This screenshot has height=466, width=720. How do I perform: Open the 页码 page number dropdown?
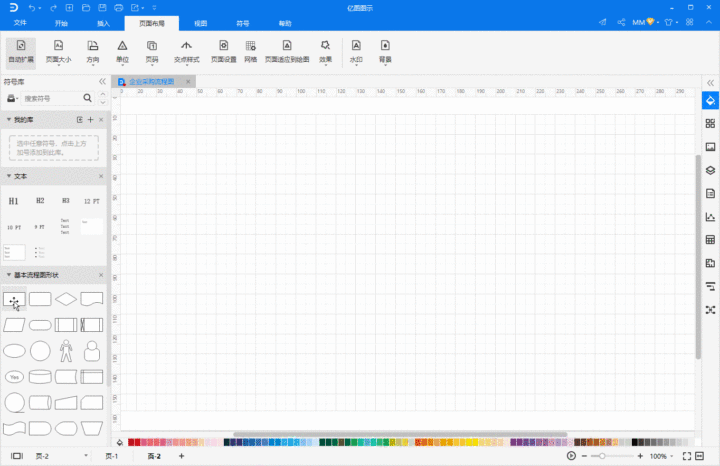152,53
